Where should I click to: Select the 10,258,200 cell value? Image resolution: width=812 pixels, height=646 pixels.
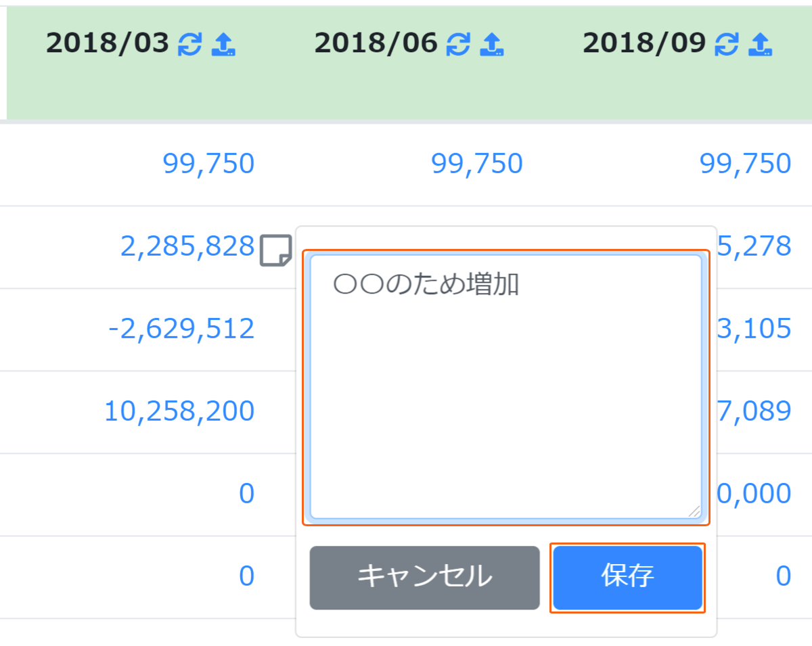179,411
